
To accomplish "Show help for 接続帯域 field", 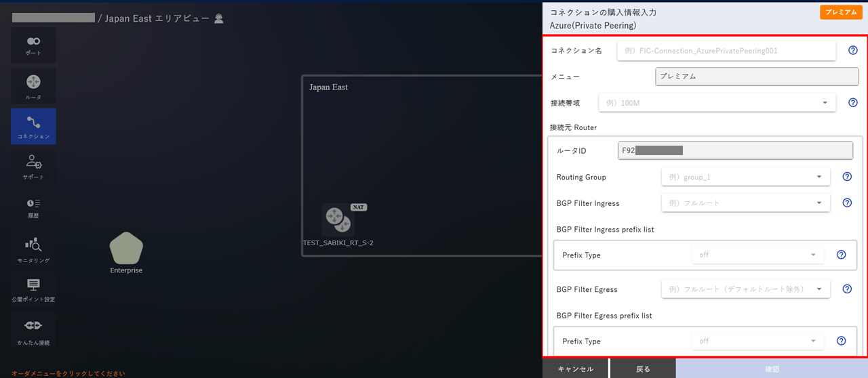I will [x=853, y=103].
